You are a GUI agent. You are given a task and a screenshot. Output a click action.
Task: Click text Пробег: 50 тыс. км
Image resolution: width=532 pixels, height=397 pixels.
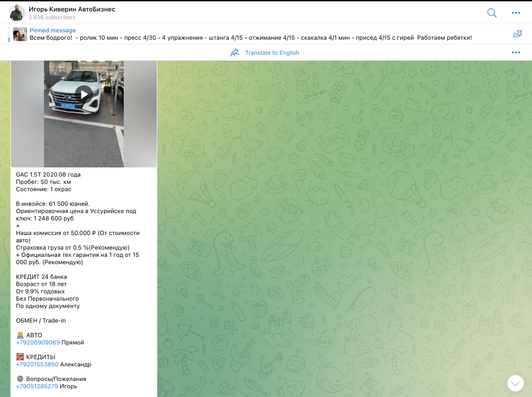43,182
